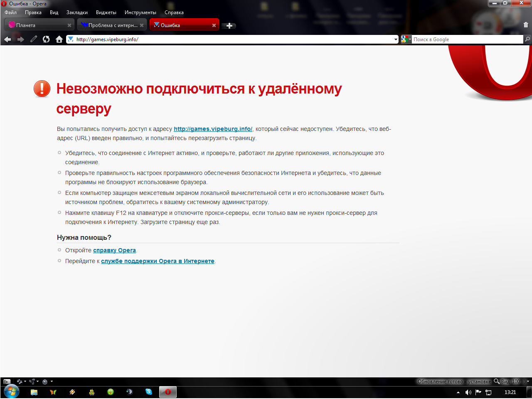Click the volume speaker tray icon
532x399 pixels.
pos(468,392)
